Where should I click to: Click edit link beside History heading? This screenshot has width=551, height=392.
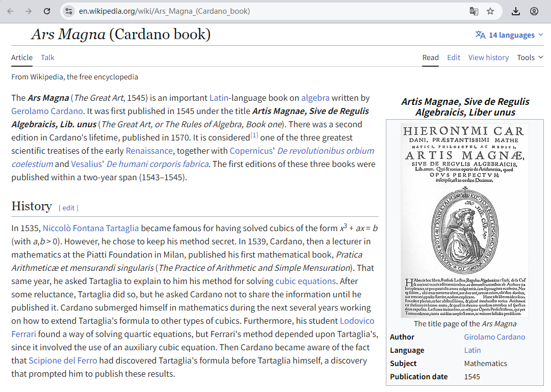[68, 208]
